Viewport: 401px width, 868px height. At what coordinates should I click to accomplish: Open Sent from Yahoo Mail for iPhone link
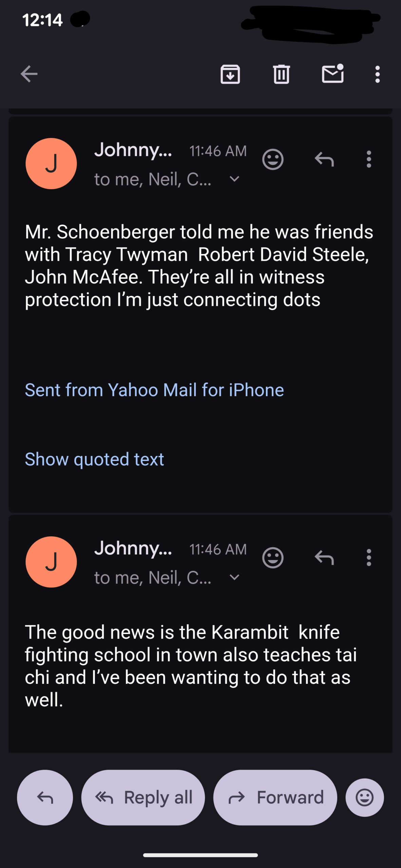[x=154, y=390]
